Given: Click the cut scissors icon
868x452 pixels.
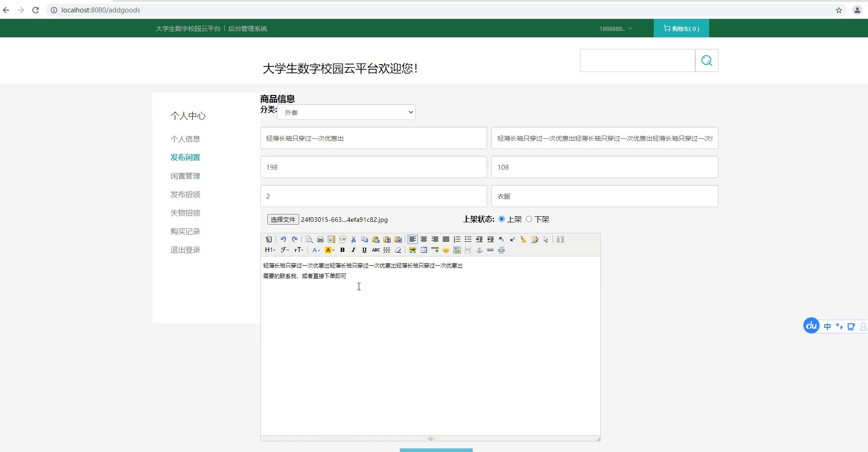Looking at the screenshot, I should click(353, 239).
